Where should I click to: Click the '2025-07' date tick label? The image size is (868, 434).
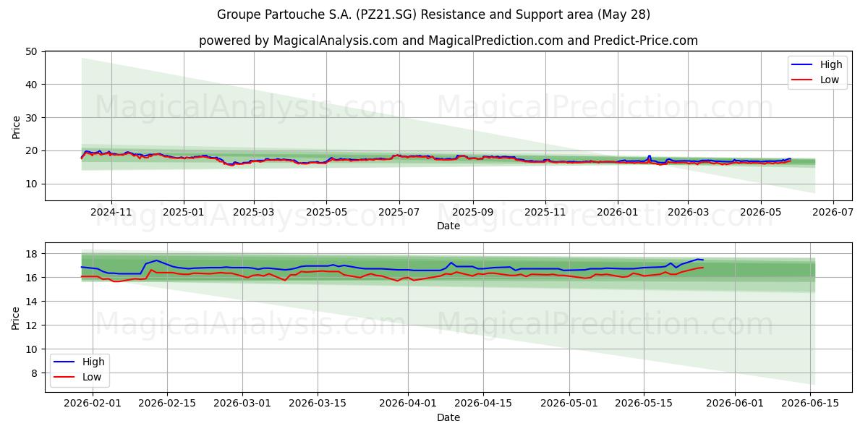pos(399,213)
